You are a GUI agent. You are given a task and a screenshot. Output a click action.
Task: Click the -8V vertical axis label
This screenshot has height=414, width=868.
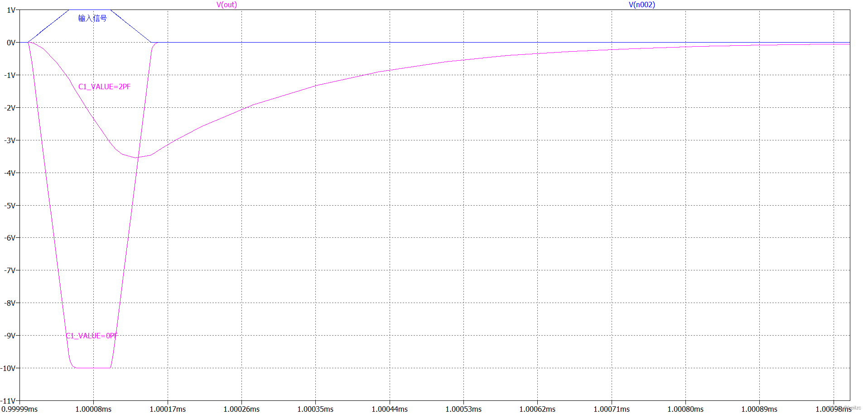tap(10, 303)
